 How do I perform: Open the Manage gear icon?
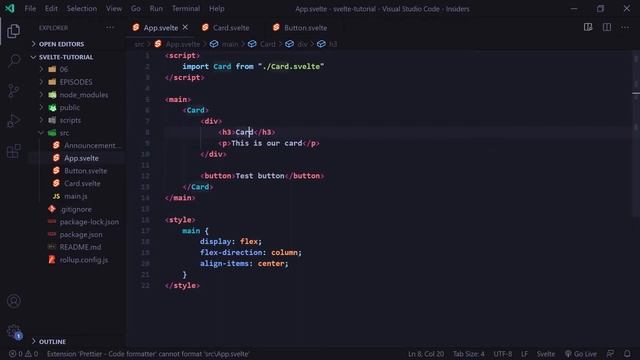click(x=13, y=331)
